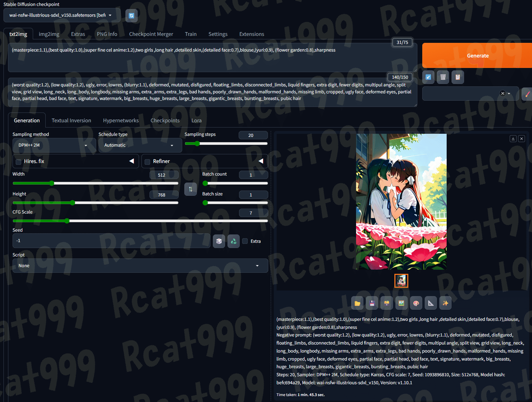Open the Extras tab

pos(78,34)
